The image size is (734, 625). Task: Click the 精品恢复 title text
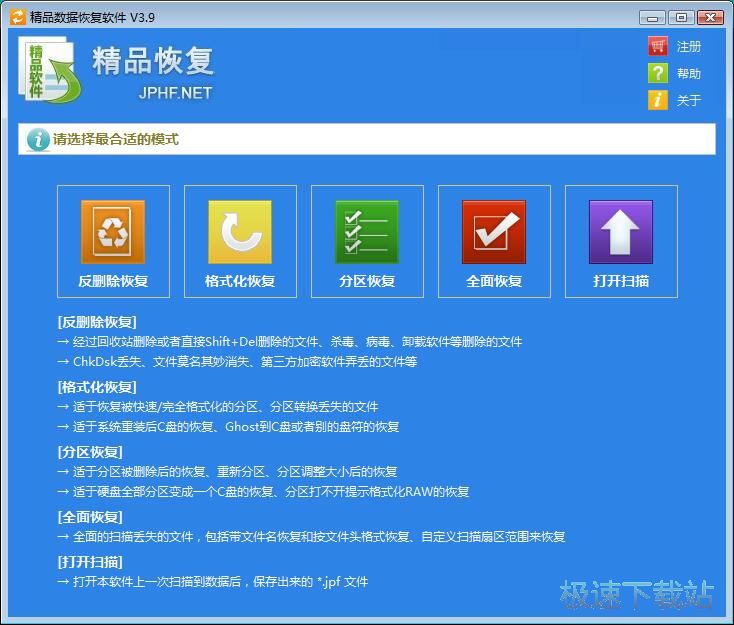153,61
